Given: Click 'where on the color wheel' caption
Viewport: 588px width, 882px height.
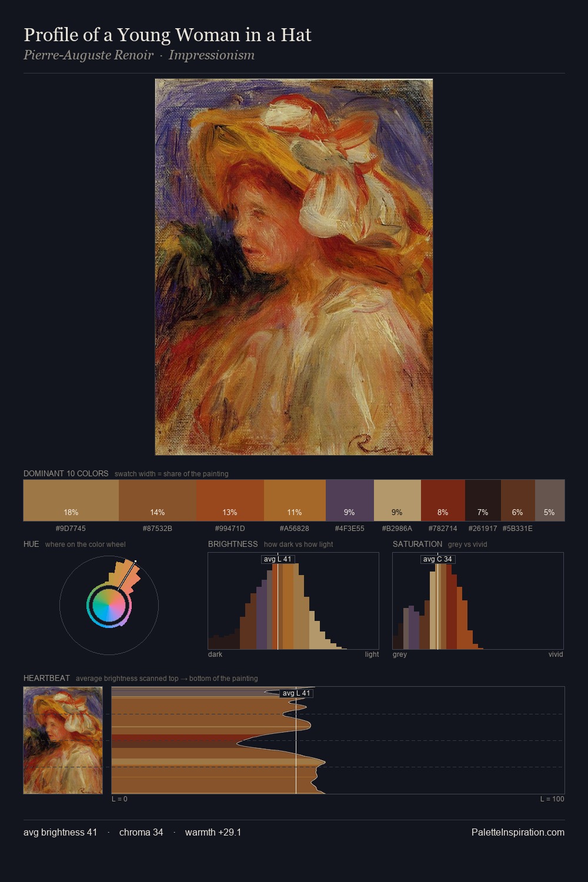Looking at the screenshot, I should coord(85,544).
